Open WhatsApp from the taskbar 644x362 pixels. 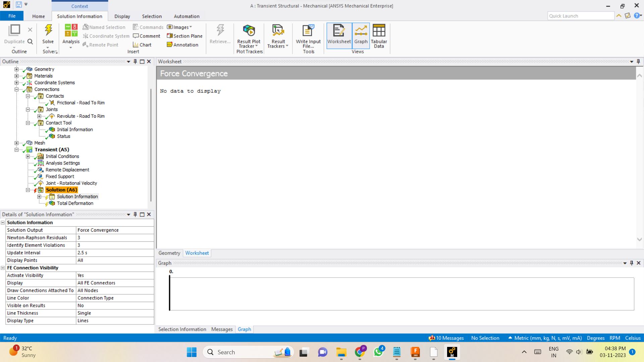378,352
